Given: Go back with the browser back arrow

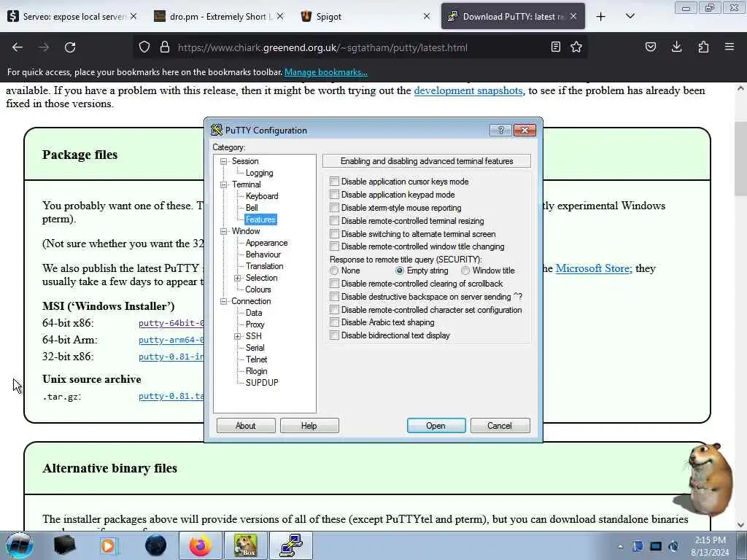Looking at the screenshot, I should [x=18, y=47].
